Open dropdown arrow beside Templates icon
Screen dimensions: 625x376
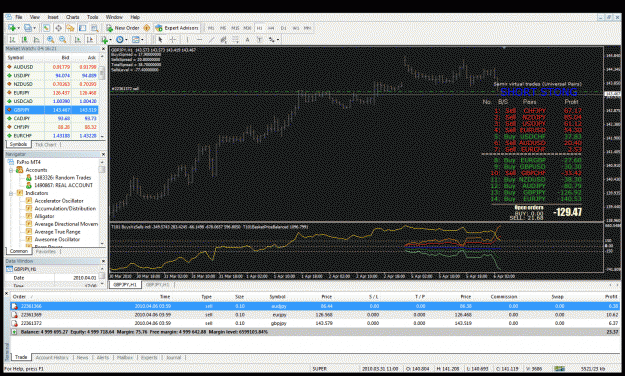(x=142, y=39)
